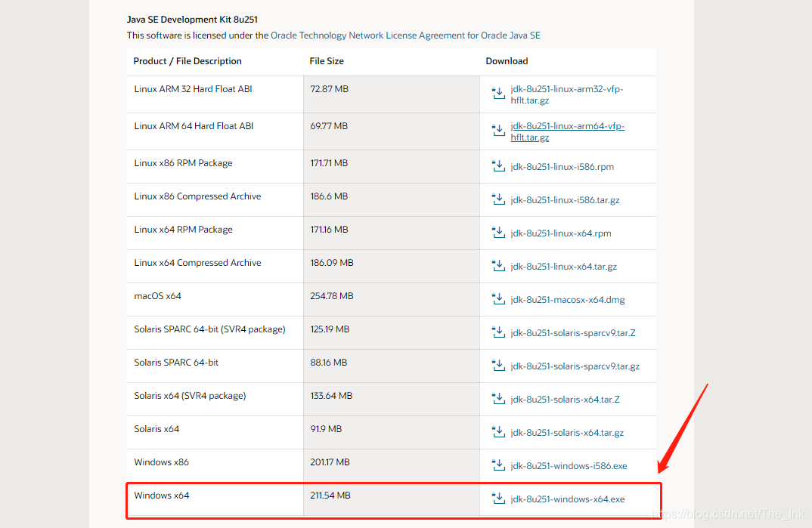
Task: Click the 88.16 MB file size
Action: [329, 362]
